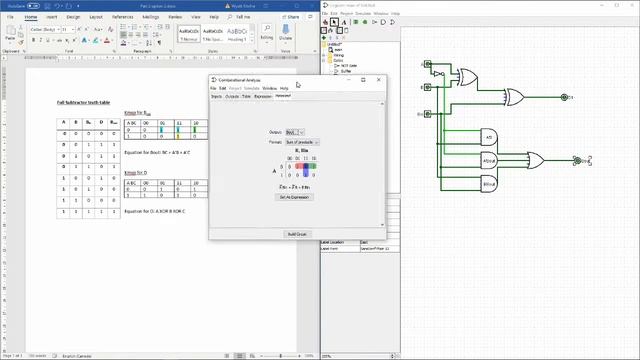This screenshot has height=360, width=640.
Task: Pick the input pin tool in Logisim
Action: pyautogui.click(x=356, y=22)
